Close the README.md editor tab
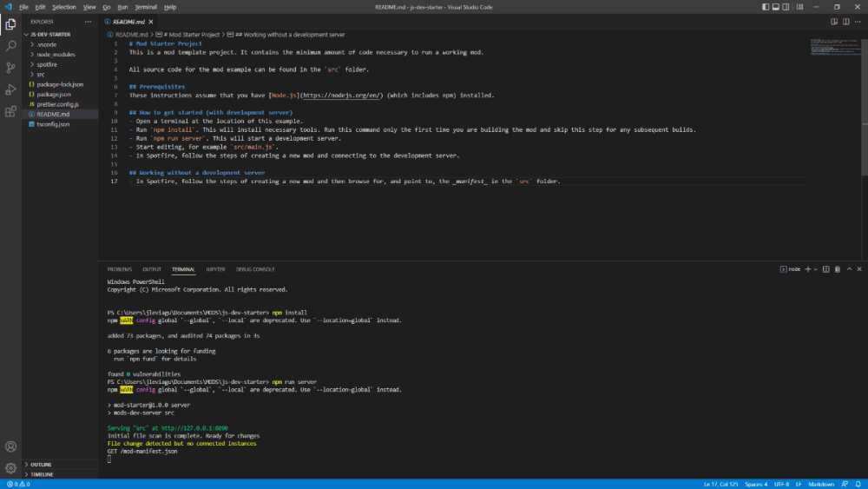The width and height of the screenshot is (868, 489). tap(150, 22)
